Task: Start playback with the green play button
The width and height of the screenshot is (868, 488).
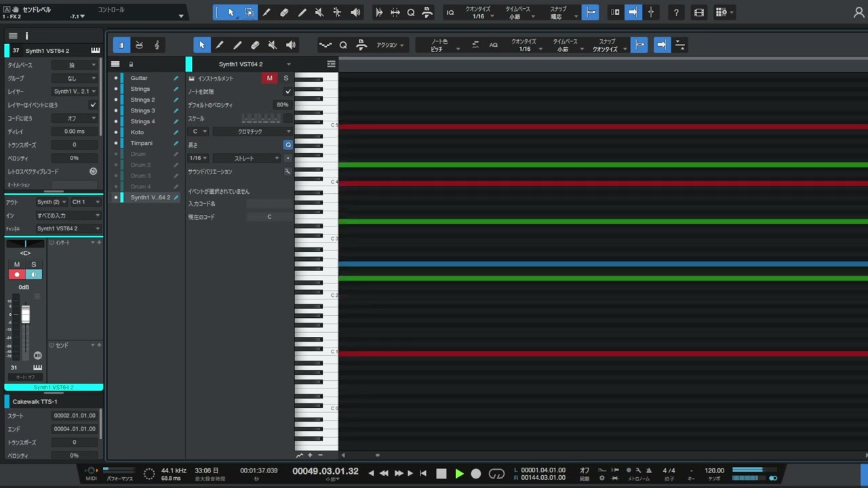Action: (x=459, y=474)
